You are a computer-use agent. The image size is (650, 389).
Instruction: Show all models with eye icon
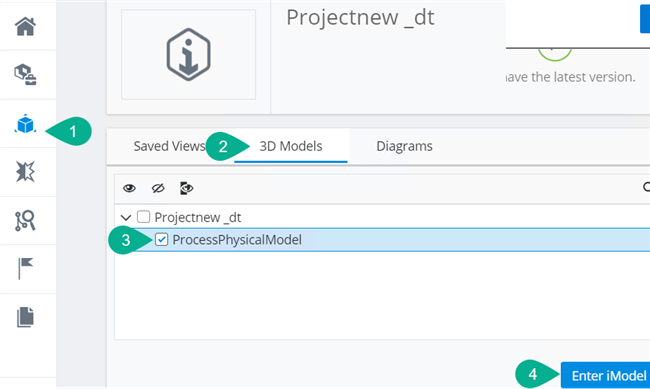point(129,188)
